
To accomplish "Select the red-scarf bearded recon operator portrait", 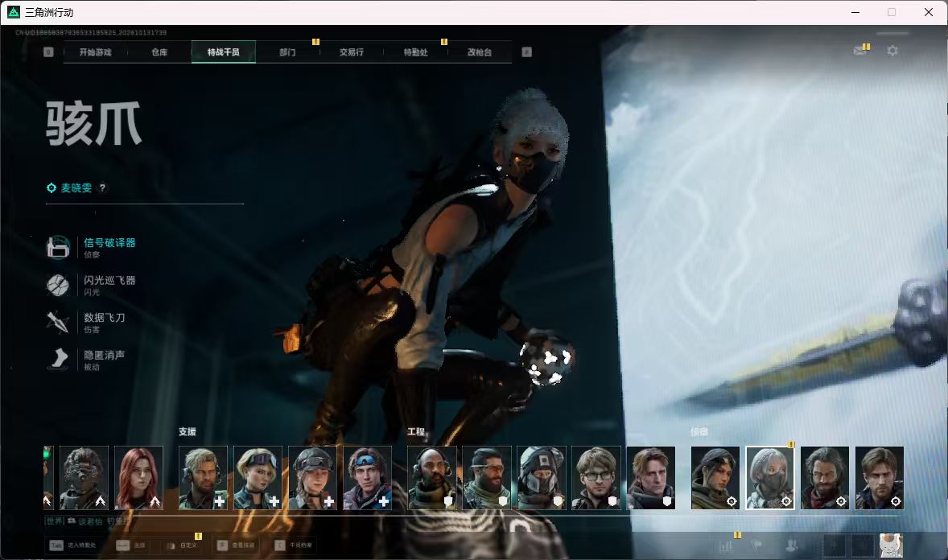I will [x=825, y=478].
